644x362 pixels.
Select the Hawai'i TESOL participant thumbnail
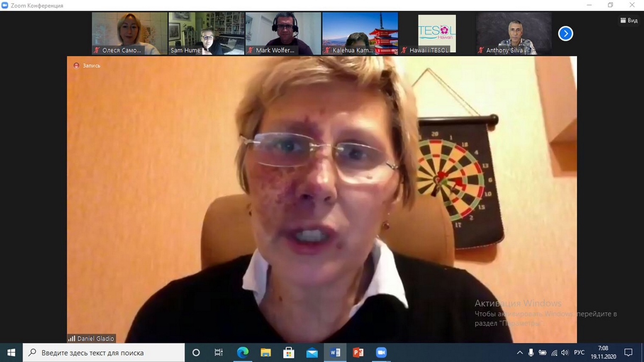click(437, 34)
